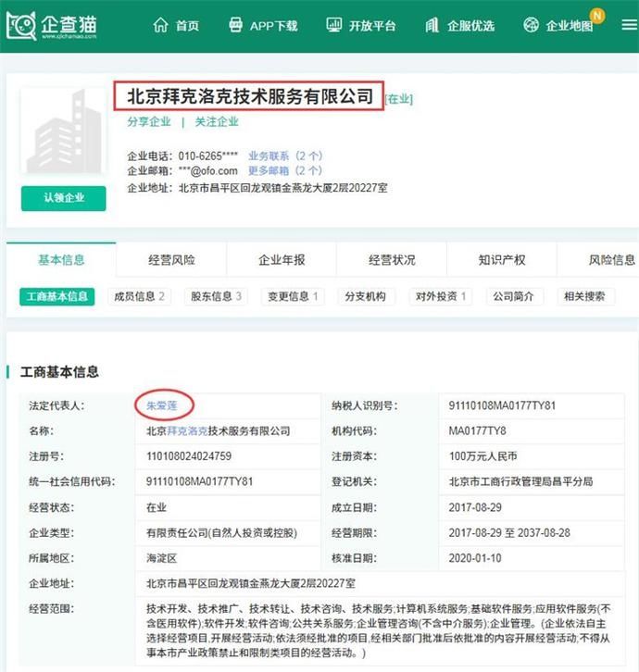Click the 认领企业 button
This screenshot has width=639, height=672.
(x=64, y=198)
